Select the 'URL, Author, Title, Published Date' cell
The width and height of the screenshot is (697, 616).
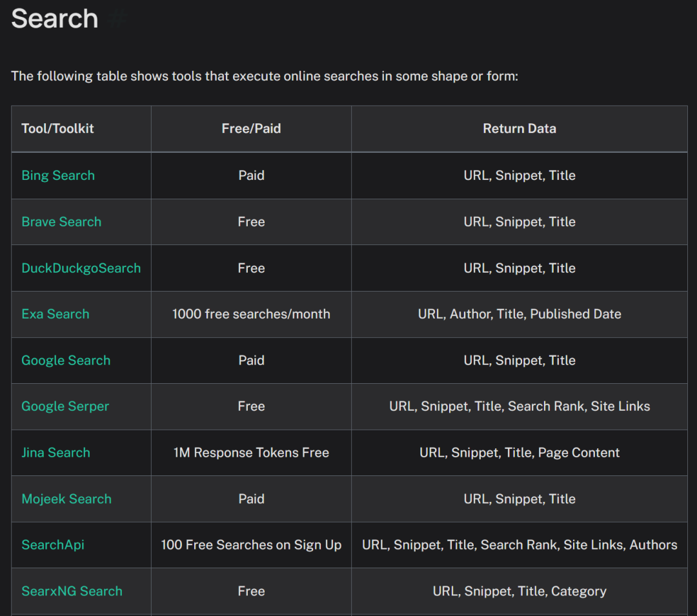click(519, 314)
